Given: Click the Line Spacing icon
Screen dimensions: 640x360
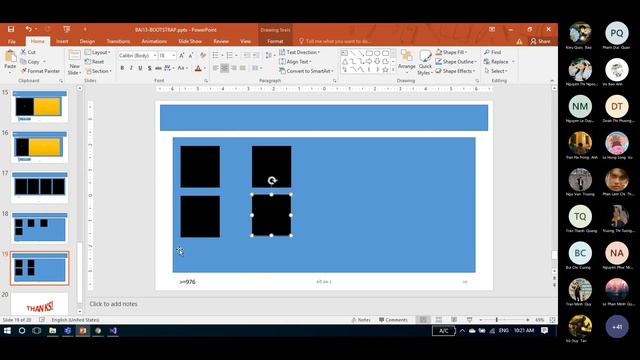Looking at the screenshot, I should (x=269, y=55).
